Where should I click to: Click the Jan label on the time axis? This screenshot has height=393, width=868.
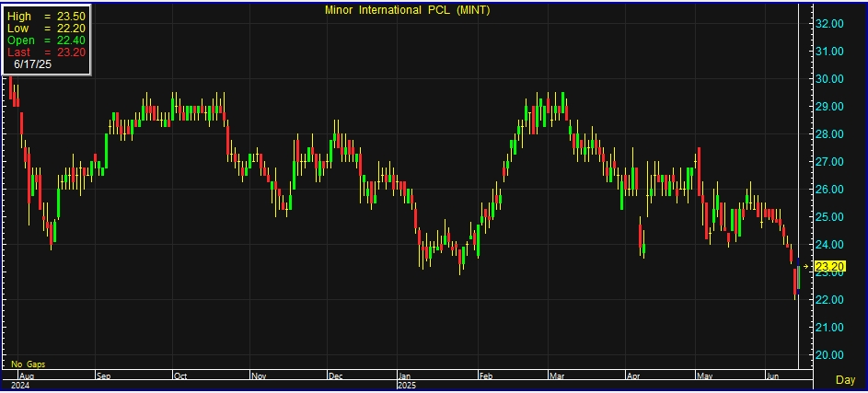pos(405,376)
